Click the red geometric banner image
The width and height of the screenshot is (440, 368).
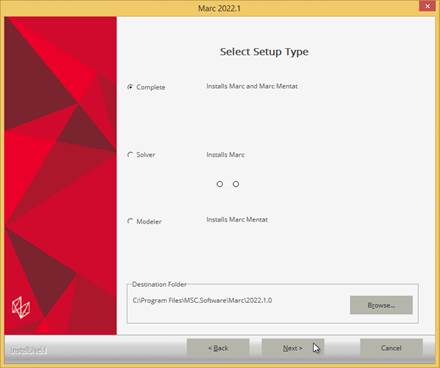[x=60, y=176]
